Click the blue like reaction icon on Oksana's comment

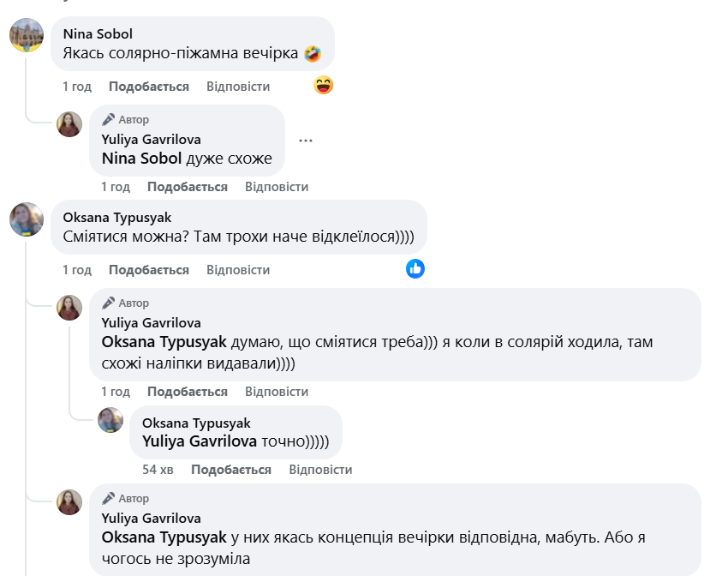415,268
